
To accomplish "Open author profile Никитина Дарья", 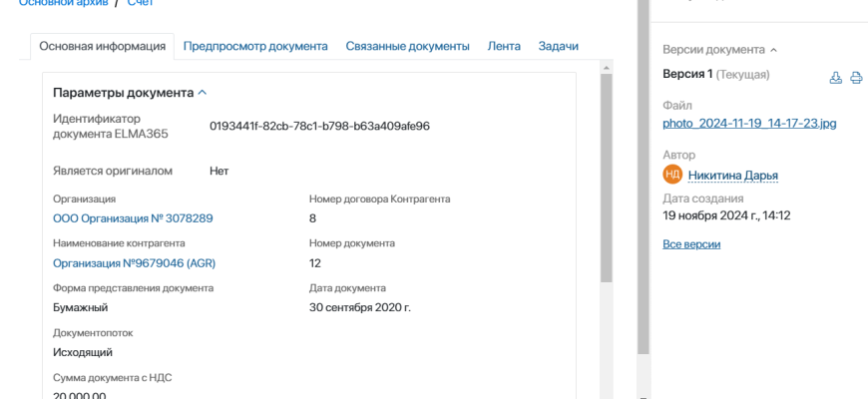I will (x=732, y=176).
